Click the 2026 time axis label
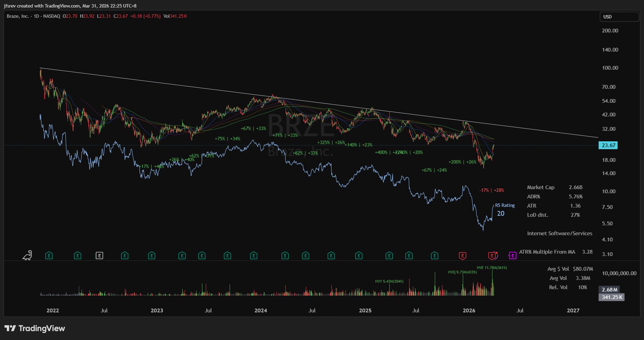This screenshot has height=340, width=644. [x=469, y=310]
